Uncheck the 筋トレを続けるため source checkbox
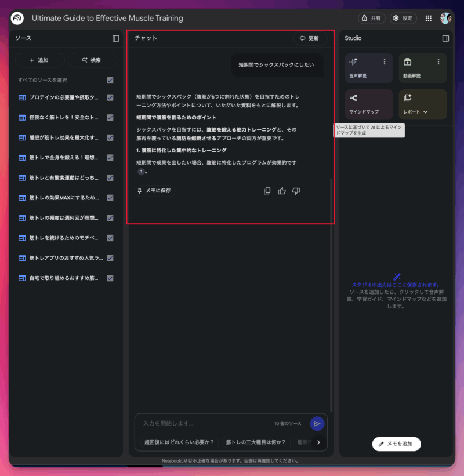464x476 pixels. [x=110, y=238]
